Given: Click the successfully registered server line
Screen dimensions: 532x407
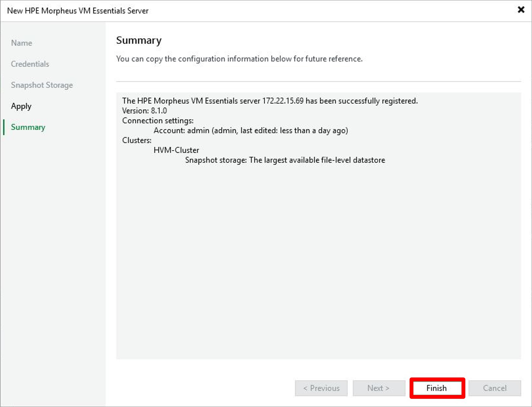Looking at the screenshot, I should [x=270, y=101].
